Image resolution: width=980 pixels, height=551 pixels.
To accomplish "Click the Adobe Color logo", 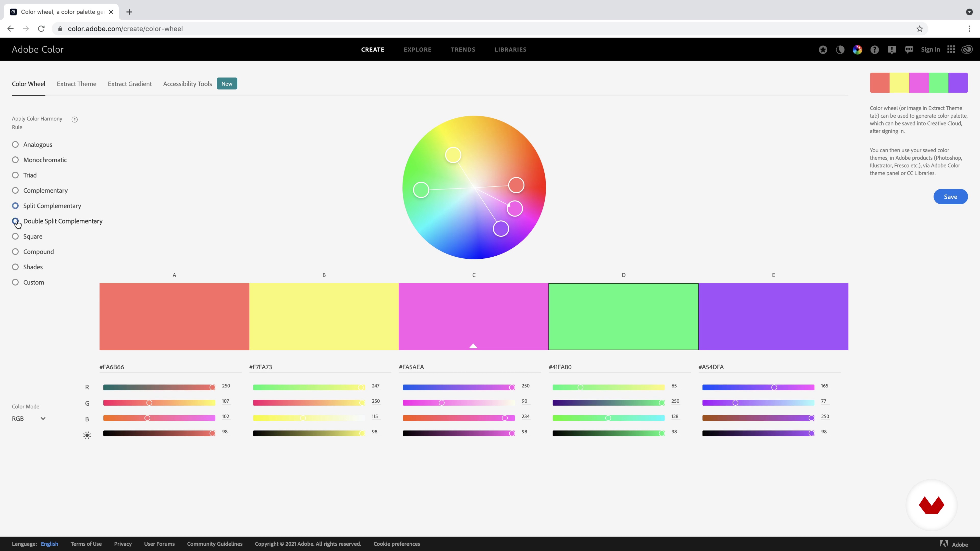I will point(38,49).
